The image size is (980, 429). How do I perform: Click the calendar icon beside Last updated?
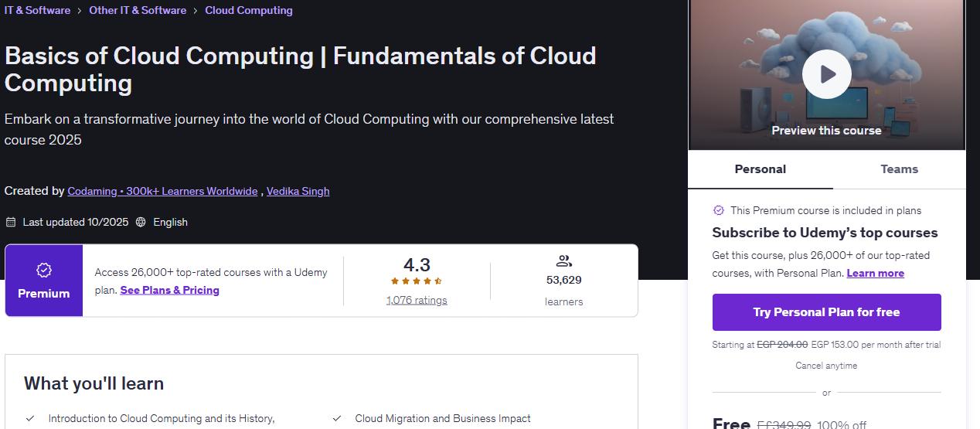click(11, 222)
